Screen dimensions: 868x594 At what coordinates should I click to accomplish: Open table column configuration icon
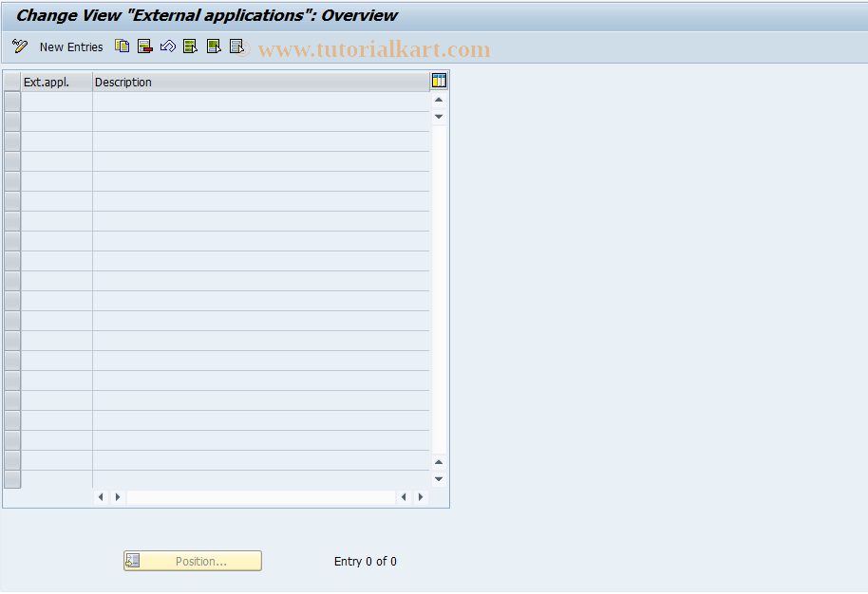[439, 81]
